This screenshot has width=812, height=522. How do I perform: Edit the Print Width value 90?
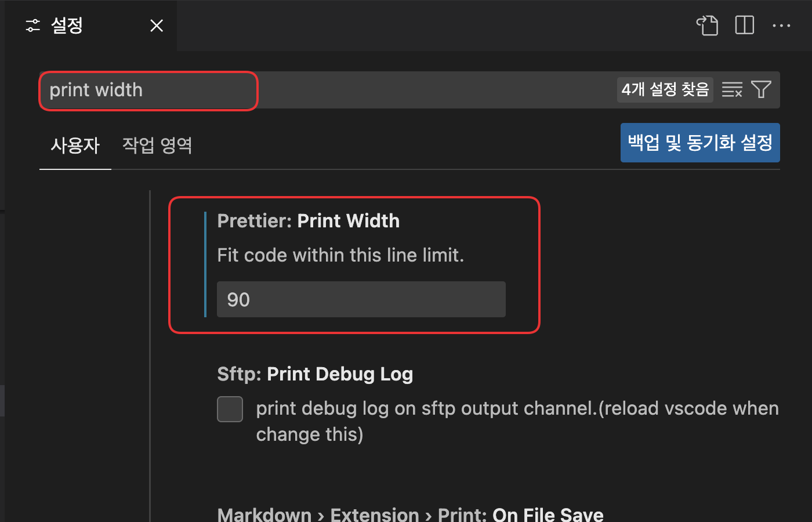coord(361,299)
